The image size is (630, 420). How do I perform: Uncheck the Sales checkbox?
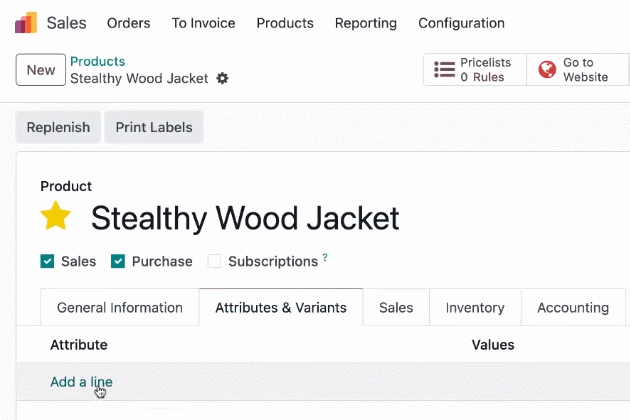pos(47,261)
